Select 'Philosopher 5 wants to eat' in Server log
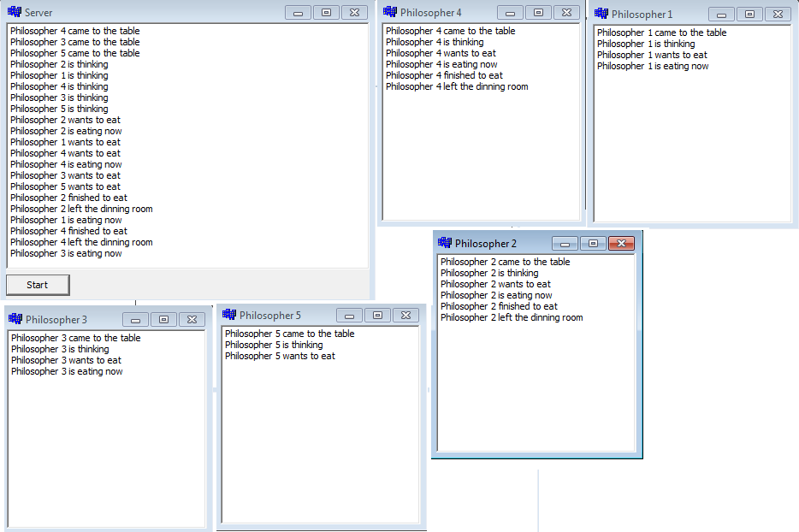Viewport: 799px width, 532px height. [x=65, y=186]
